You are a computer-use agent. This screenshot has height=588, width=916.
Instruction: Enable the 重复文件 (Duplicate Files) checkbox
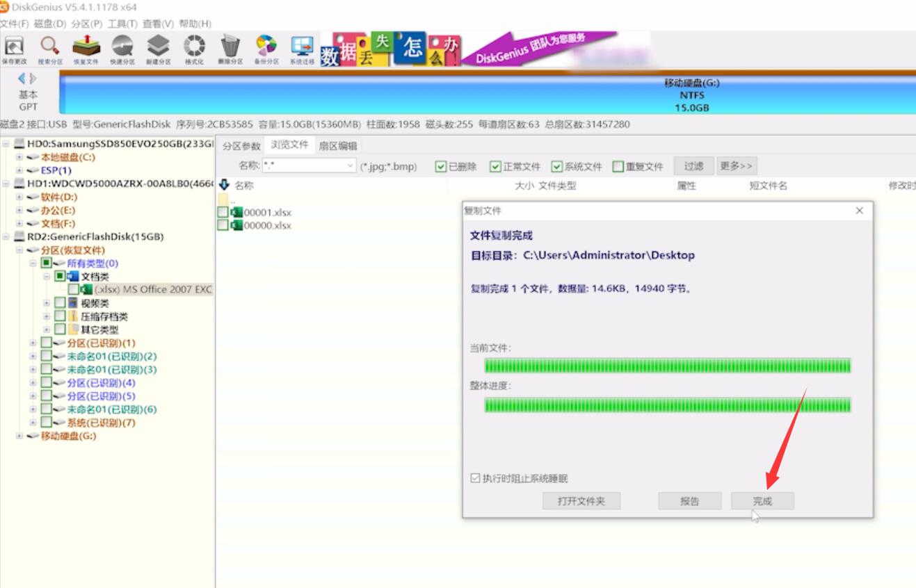(618, 166)
